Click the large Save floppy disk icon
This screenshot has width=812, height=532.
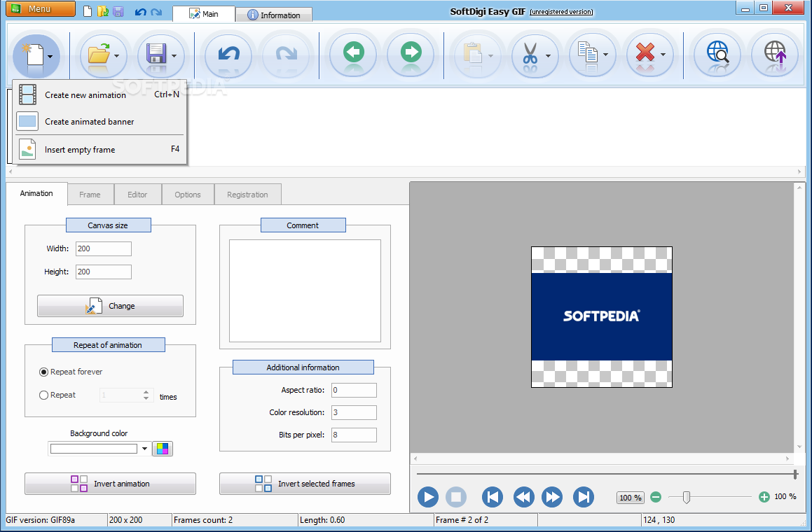click(x=156, y=55)
